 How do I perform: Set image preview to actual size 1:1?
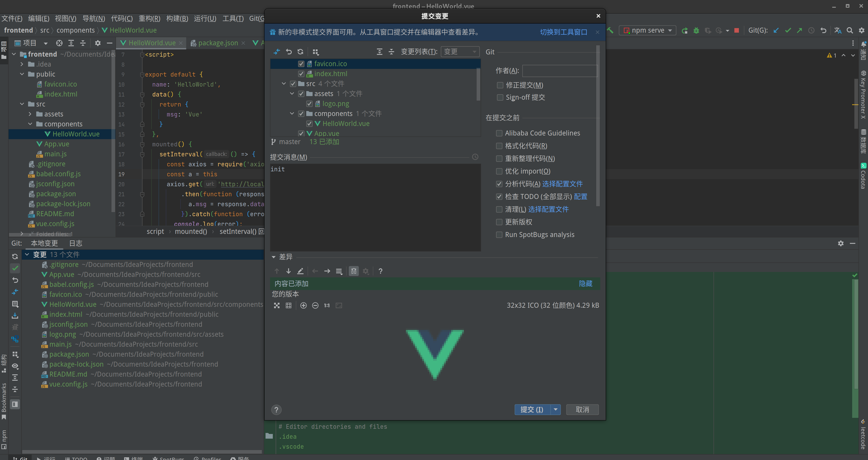[x=327, y=306]
